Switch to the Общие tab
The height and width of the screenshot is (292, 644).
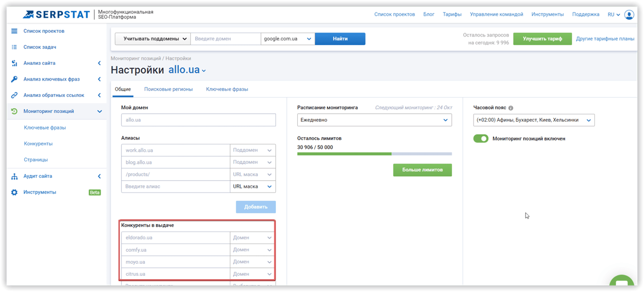pos(123,90)
